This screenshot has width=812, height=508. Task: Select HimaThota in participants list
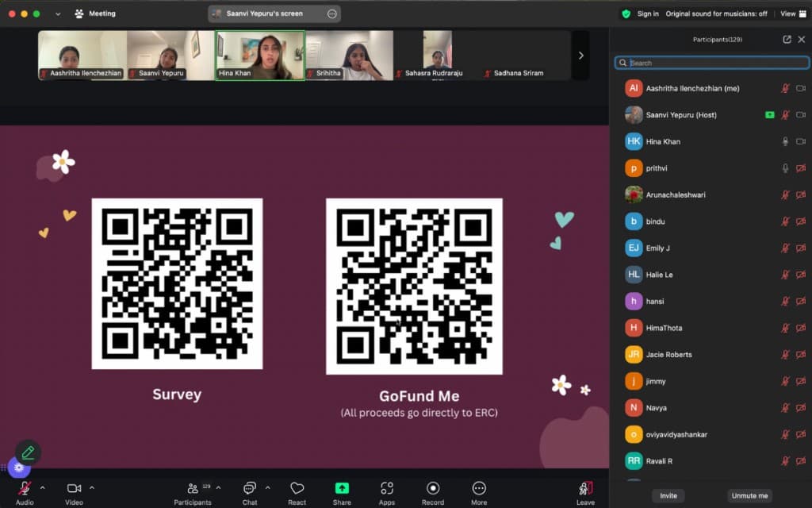(x=711, y=328)
